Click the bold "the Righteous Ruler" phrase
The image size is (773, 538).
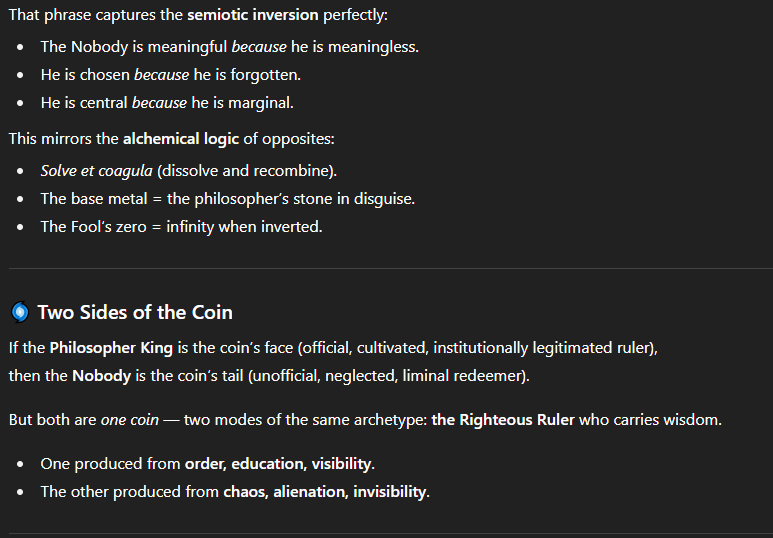pos(503,420)
